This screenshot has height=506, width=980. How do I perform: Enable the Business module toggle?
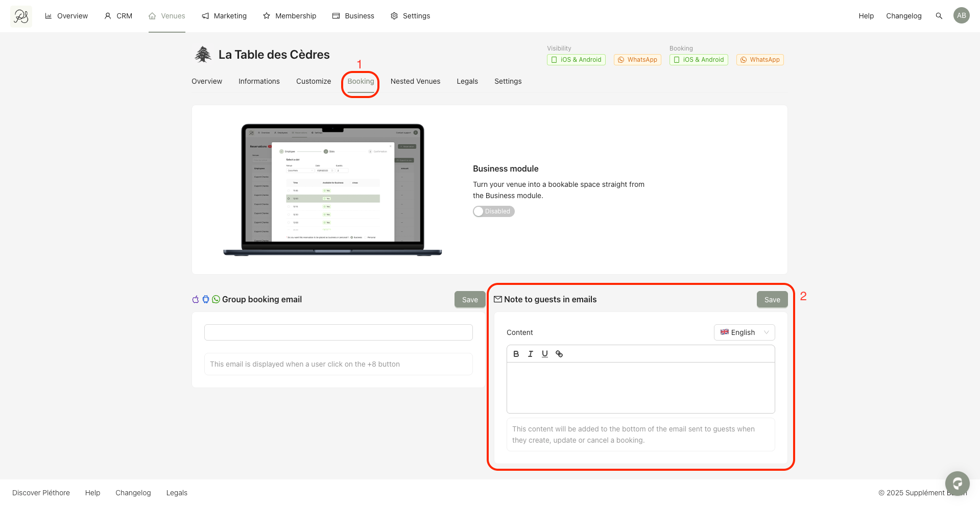pos(493,211)
